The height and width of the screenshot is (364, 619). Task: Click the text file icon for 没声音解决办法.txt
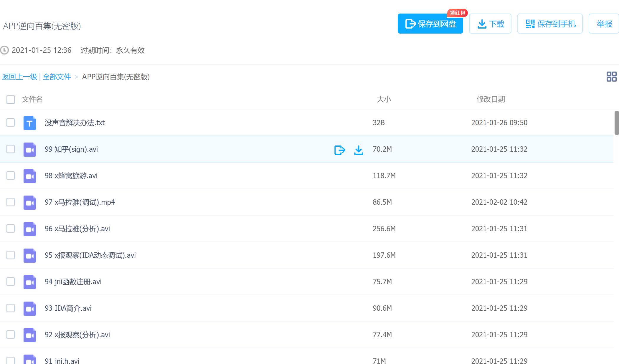coord(30,123)
